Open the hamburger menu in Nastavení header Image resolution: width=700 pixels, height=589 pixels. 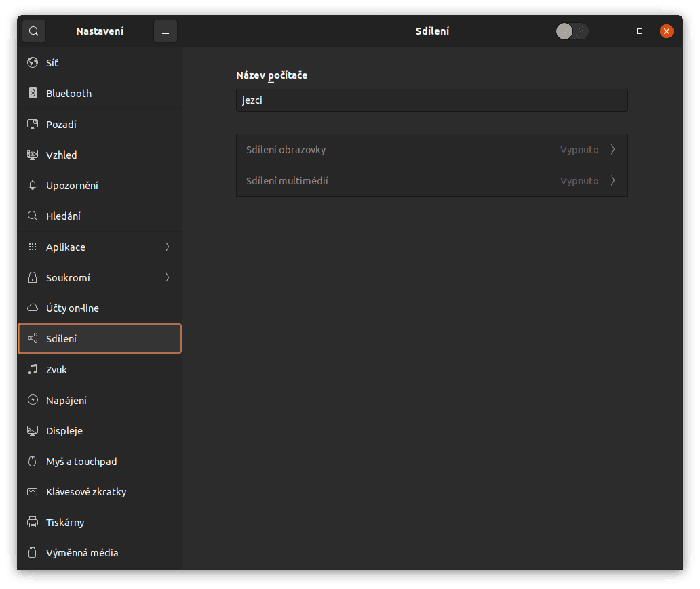(166, 31)
